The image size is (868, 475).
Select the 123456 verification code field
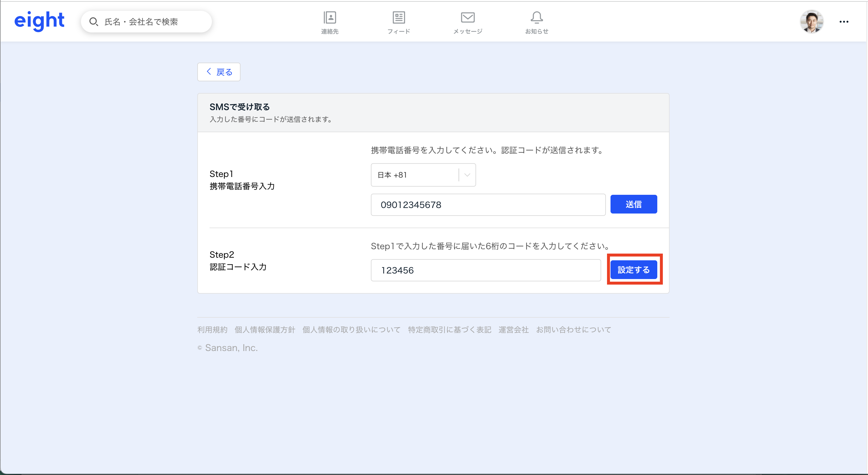(x=485, y=270)
